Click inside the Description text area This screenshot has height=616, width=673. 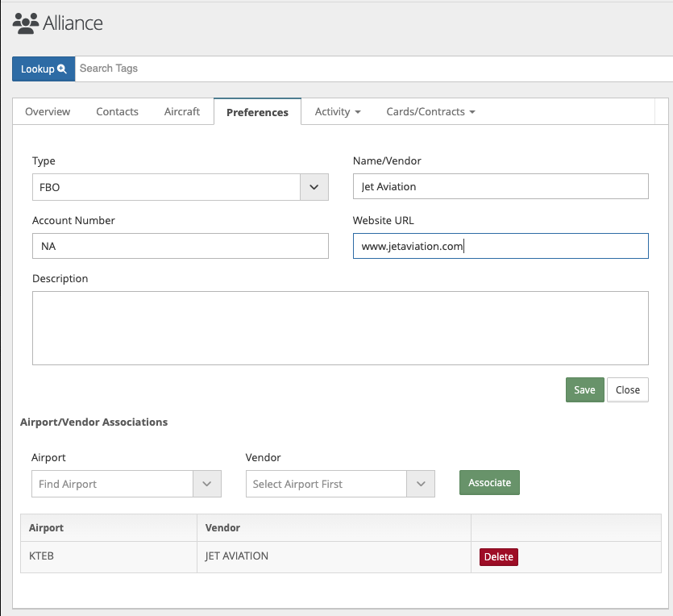click(339, 327)
